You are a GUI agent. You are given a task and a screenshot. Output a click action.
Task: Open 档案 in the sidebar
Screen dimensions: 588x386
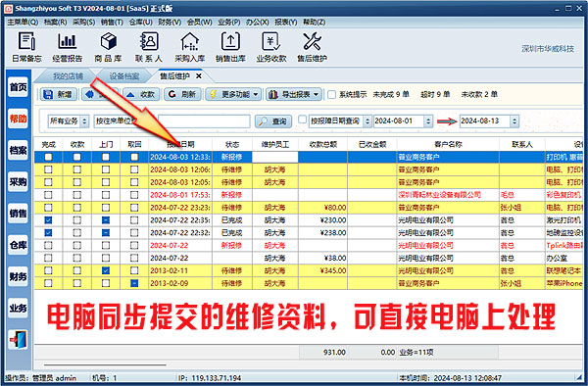point(18,150)
